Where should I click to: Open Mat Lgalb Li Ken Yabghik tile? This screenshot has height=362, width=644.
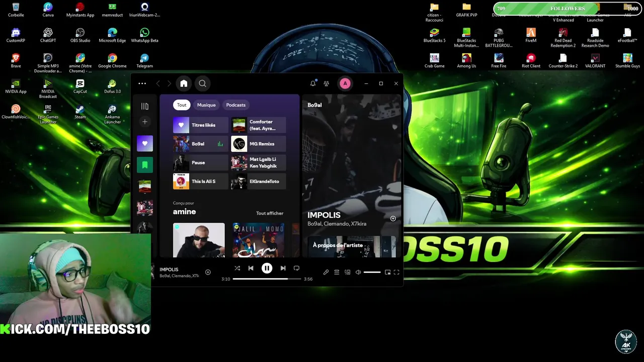point(258,162)
